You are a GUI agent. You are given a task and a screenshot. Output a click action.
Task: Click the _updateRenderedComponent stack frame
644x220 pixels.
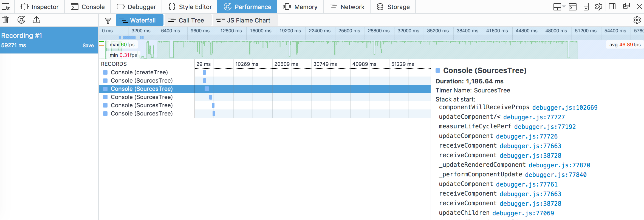coord(482,165)
